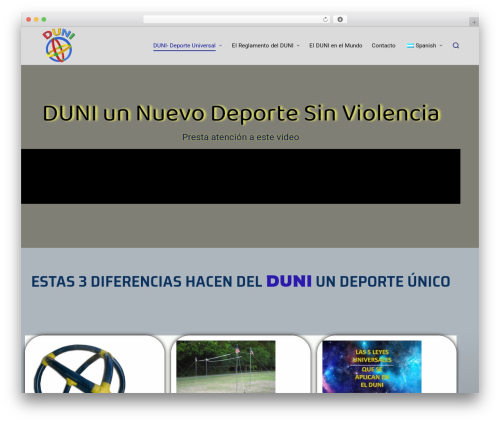The height and width of the screenshot is (423, 500).
Task: Expand the arrow next to DUNI- Deporte Universal
Action: tap(220, 46)
